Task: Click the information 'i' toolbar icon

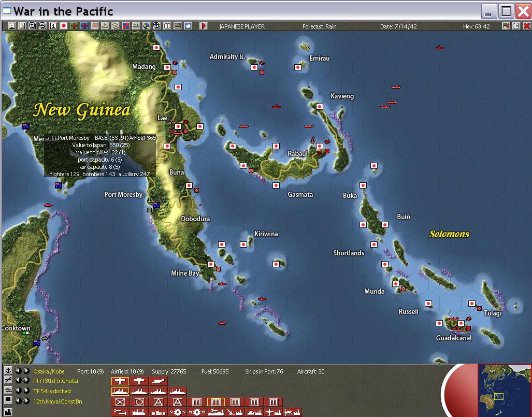Action: 53,26
